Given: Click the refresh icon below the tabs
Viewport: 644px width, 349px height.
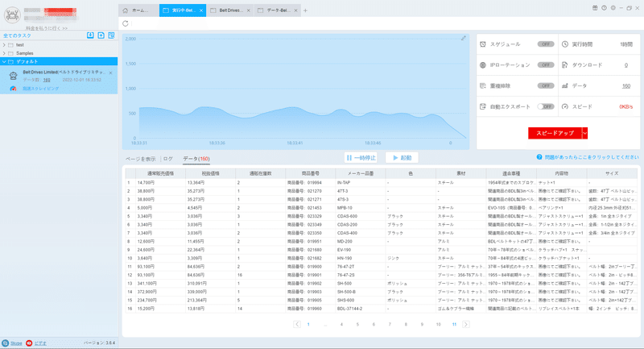Looking at the screenshot, I should tap(126, 23).
